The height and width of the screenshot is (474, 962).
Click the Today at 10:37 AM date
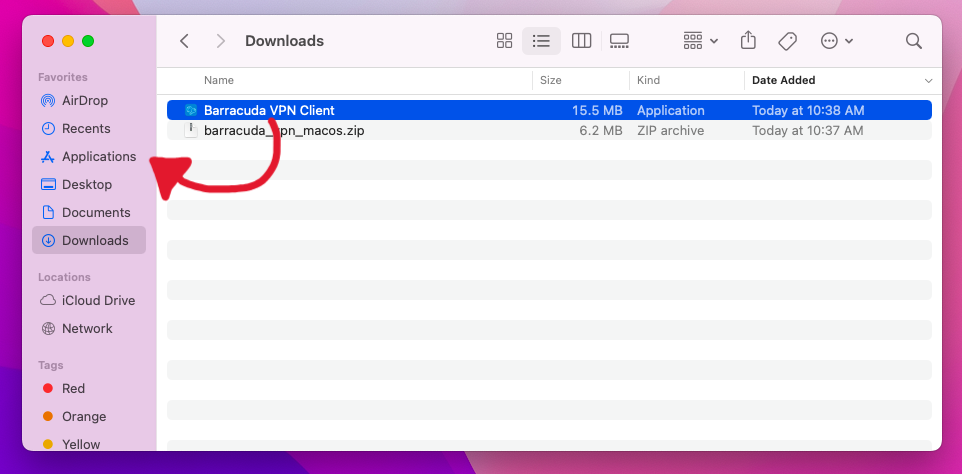tap(807, 131)
